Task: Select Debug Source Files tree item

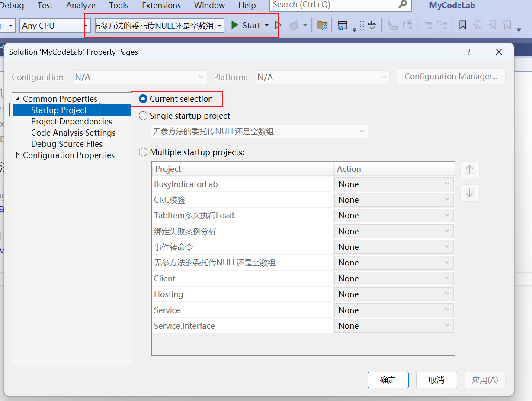Action: 67,144
